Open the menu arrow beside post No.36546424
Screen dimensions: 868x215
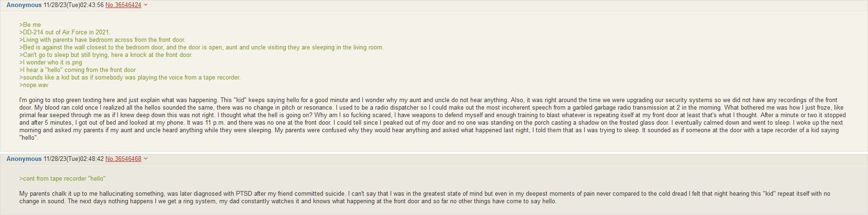click(146, 5)
